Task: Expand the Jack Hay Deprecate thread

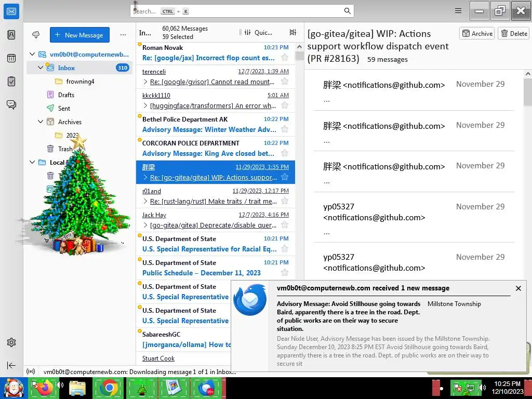Action: [x=145, y=225]
